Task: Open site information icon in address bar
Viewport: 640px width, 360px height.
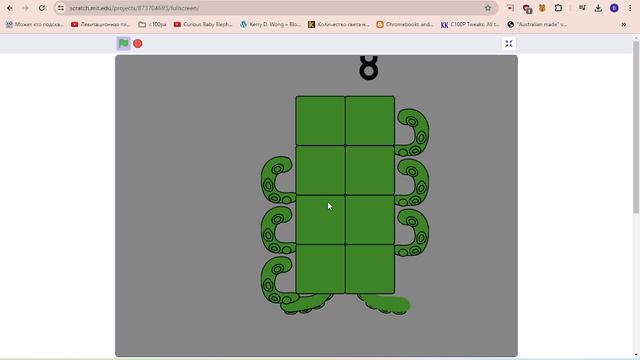Action: coord(60,8)
